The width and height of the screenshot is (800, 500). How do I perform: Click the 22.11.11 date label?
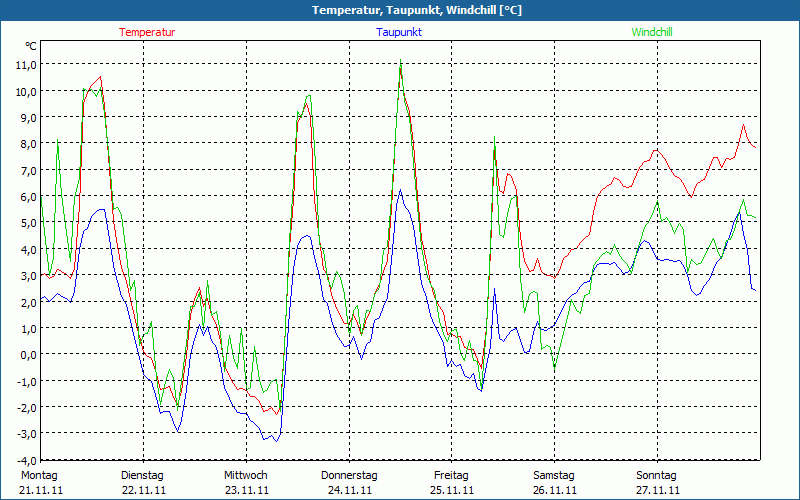point(144,490)
